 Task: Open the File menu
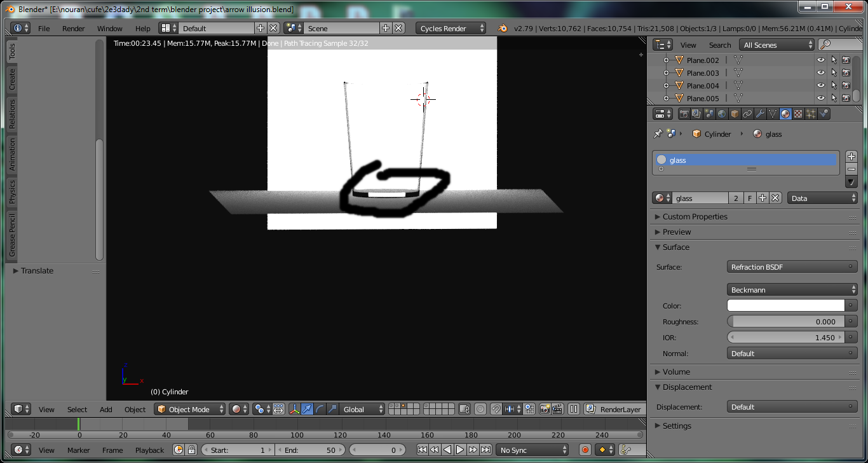[x=44, y=29]
